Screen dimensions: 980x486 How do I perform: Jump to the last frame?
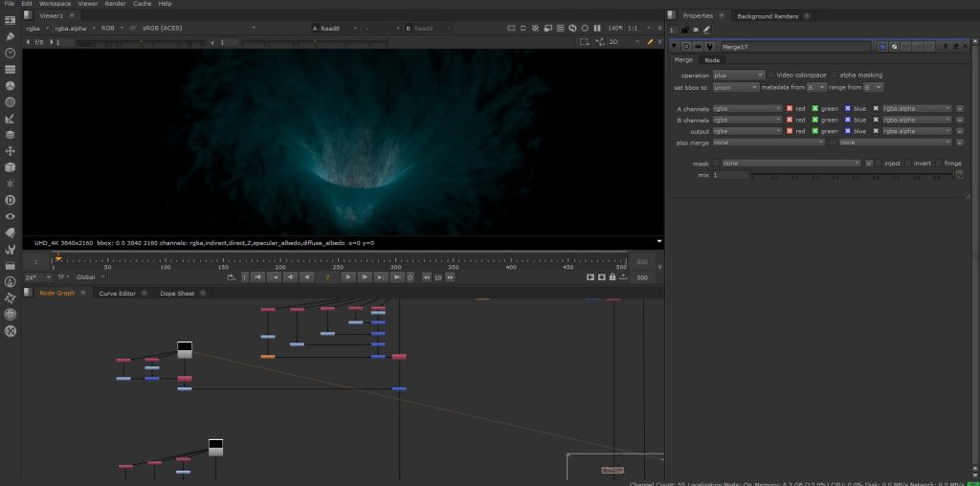coord(397,277)
